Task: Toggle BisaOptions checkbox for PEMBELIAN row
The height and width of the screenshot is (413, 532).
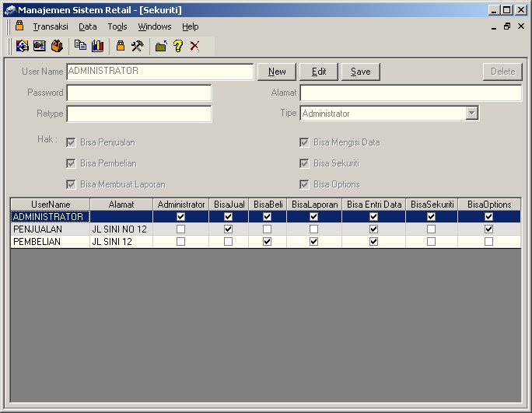Action: [x=488, y=242]
